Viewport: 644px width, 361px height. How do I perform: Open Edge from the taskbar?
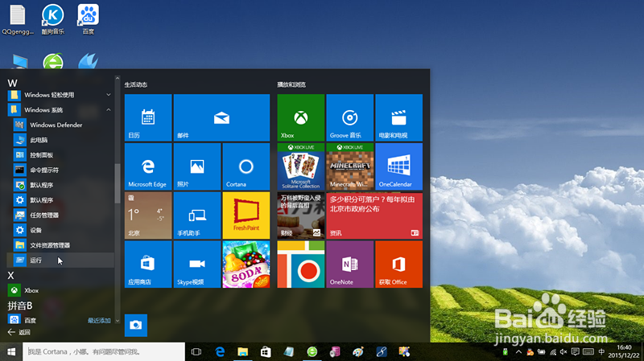tap(220, 351)
